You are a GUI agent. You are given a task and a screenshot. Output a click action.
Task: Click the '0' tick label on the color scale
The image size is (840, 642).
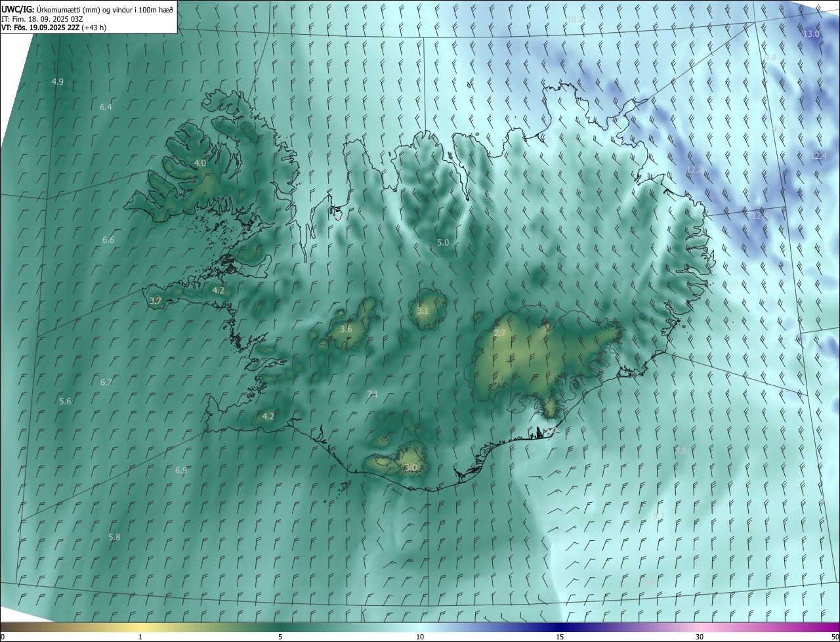[3, 637]
